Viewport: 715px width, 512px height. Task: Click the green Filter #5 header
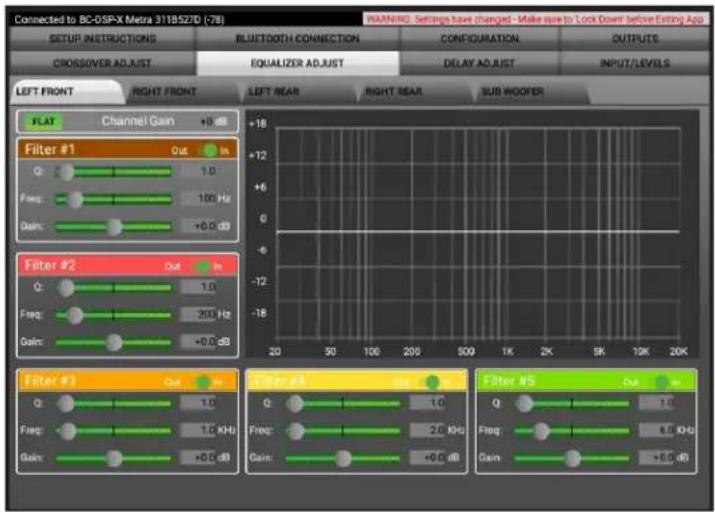pos(585,381)
